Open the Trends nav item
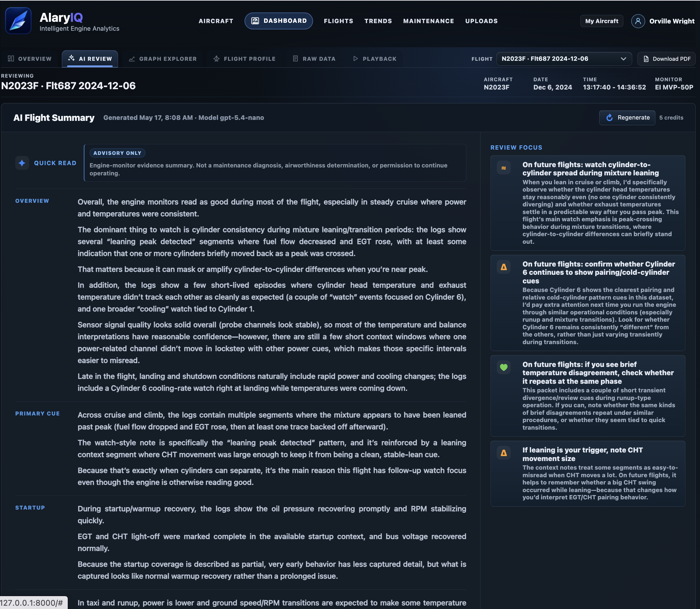This screenshot has height=609, width=700. (x=378, y=21)
